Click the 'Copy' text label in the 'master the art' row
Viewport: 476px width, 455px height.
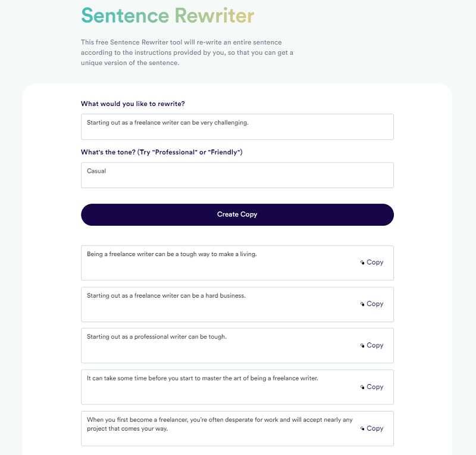pos(375,387)
